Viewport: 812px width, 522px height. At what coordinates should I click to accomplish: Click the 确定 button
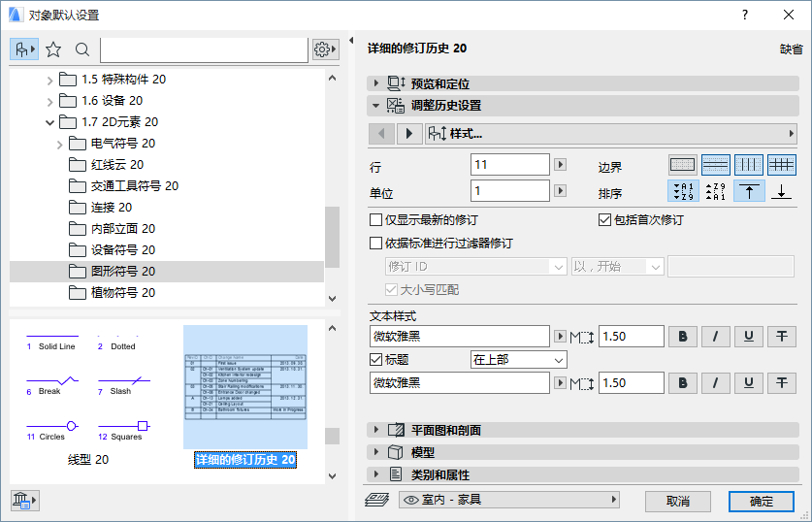(762, 502)
